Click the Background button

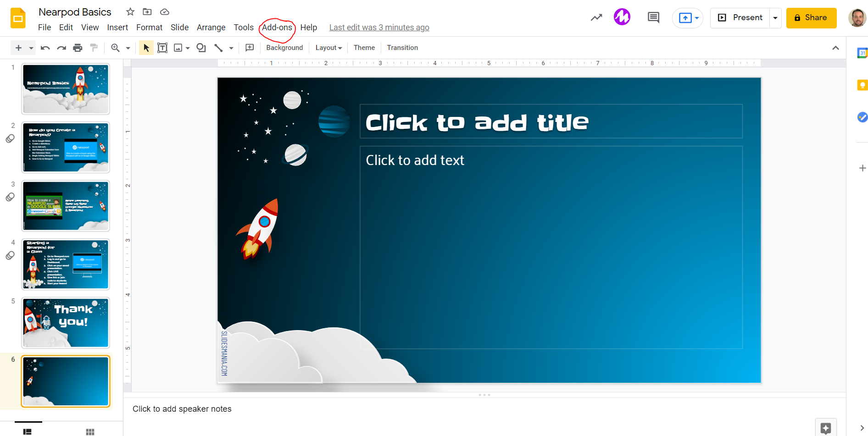point(284,48)
